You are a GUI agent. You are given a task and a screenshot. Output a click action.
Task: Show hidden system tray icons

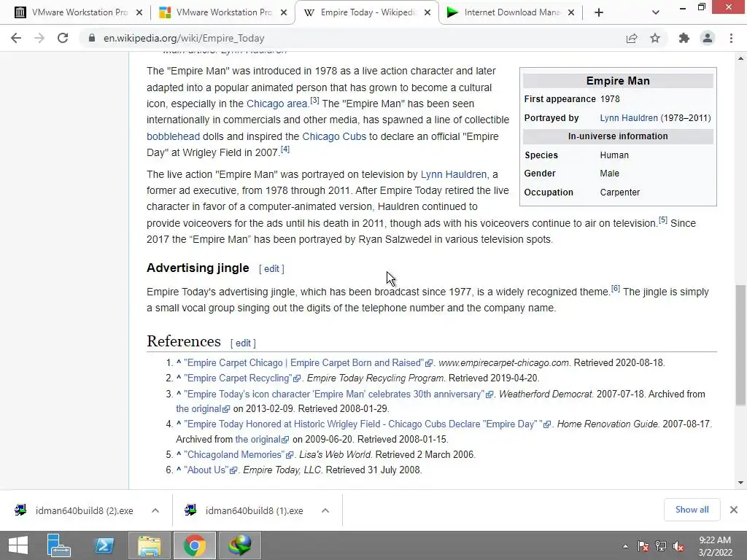click(x=625, y=546)
